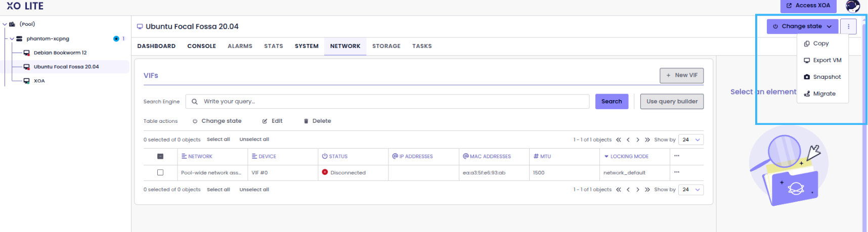
Task: Click the Use query builder button
Action: pos(671,102)
